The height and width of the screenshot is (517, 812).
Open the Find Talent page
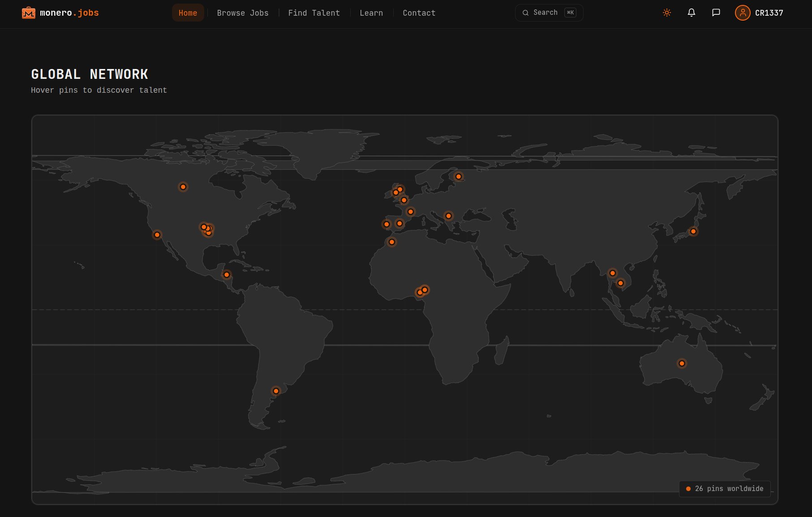pyautogui.click(x=314, y=13)
